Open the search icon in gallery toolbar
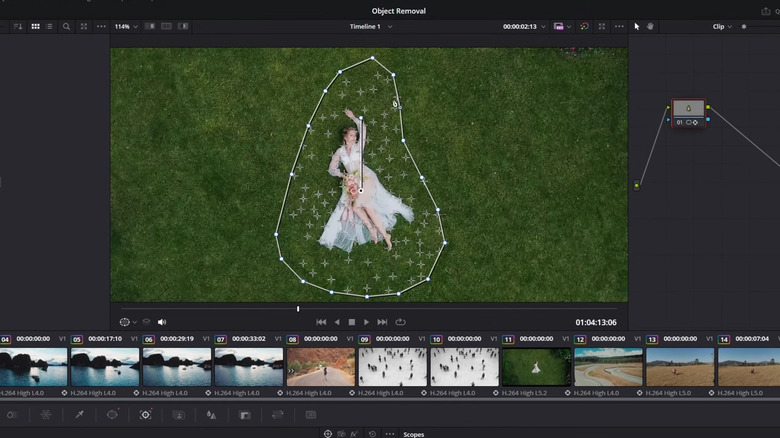The image size is (780, 438). pyautogui.click(x=66, y=26)
